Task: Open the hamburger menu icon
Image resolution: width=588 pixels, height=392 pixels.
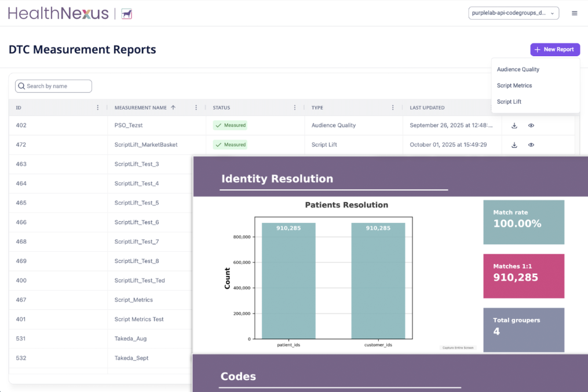Action: [574, 13]
